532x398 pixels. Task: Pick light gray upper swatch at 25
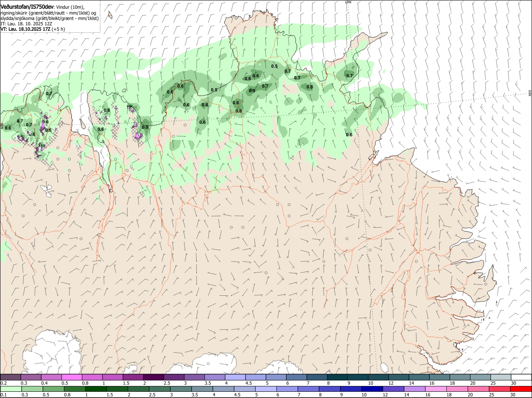pyautogui.click(x=501, y=377)
